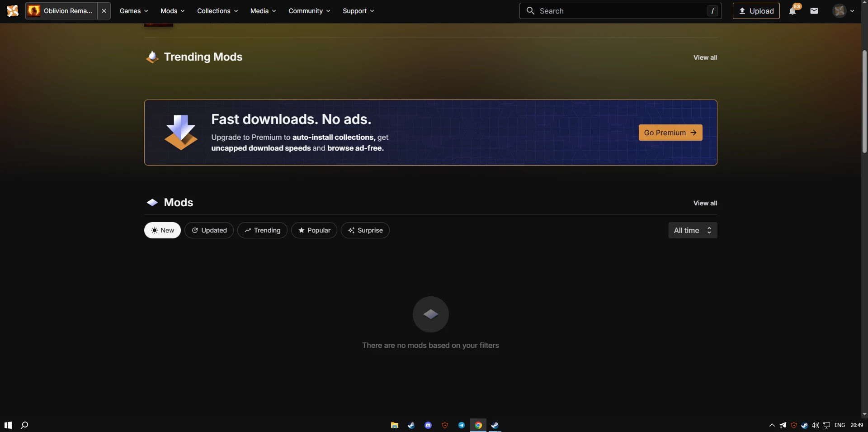868x432 pixels.
Task: Open the network tray icon
Action: 826,425
